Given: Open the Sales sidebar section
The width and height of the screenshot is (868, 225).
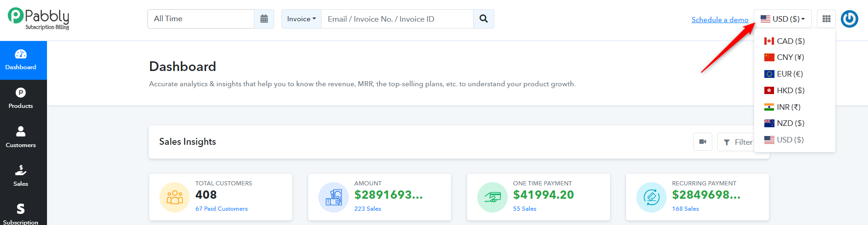Looking at the screenshot, I should (21, 176).
